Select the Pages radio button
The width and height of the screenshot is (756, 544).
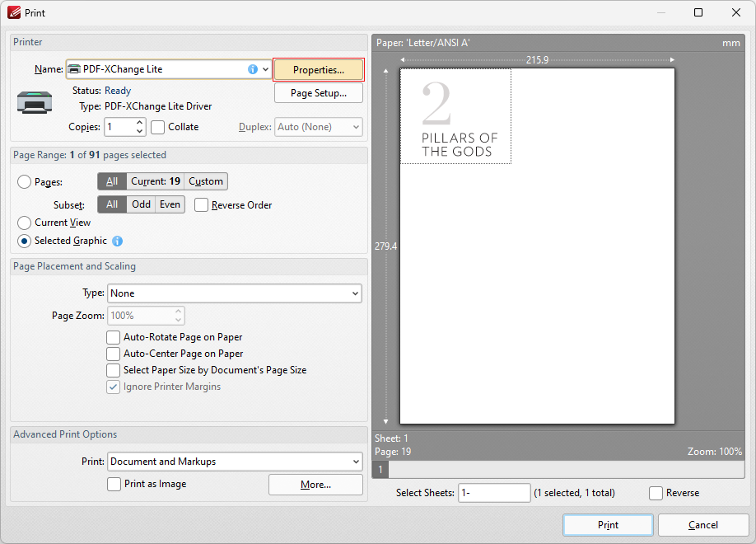[x=24, y=182]
